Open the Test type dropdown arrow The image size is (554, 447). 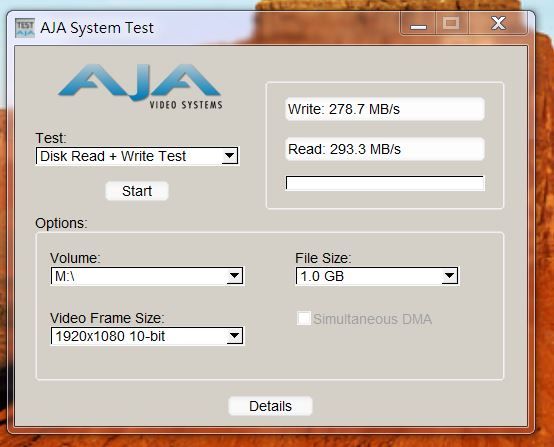(x=230, y=156)
